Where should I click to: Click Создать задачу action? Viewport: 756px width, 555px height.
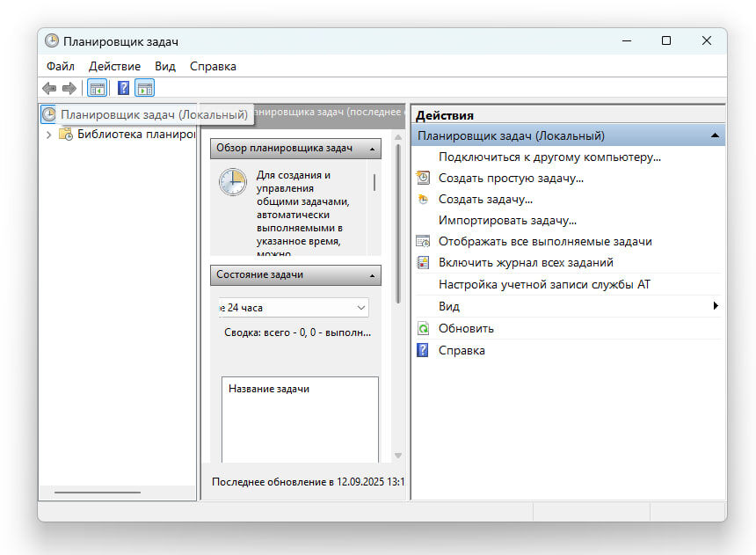485,199
